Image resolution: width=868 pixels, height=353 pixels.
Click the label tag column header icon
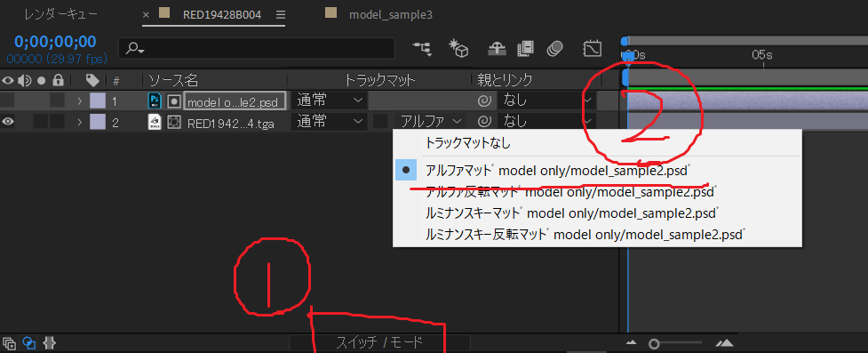coord(92,81)
